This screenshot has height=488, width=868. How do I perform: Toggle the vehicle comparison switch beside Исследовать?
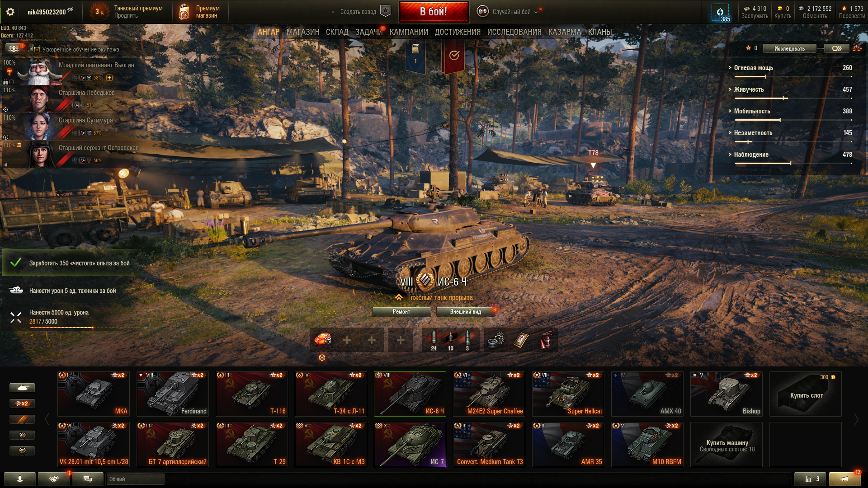836,48
